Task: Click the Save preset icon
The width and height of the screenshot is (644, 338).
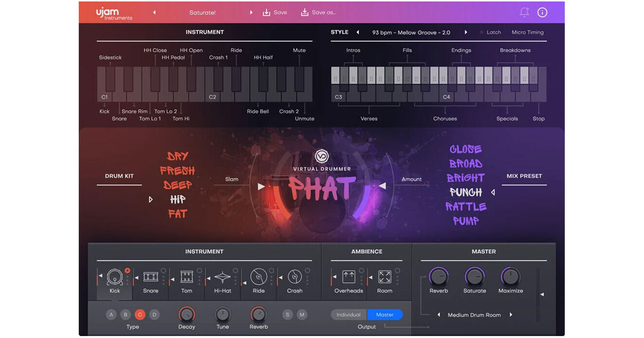Action: (266, 12)
